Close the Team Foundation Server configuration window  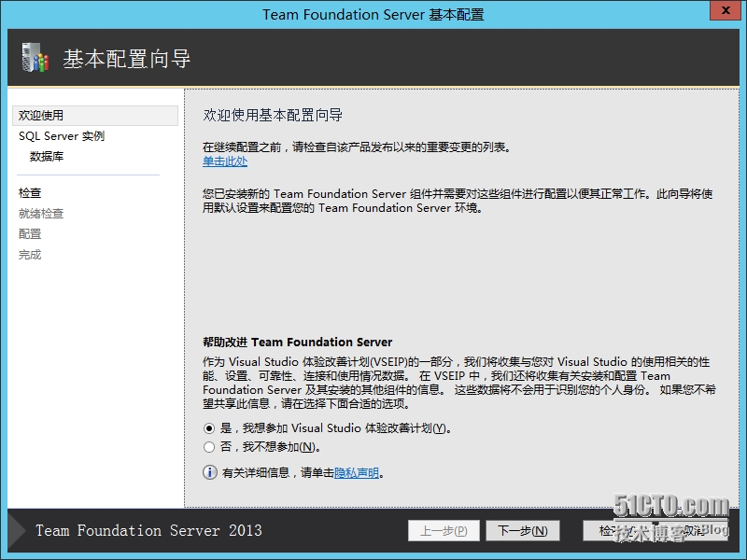(x=726, y=10)
